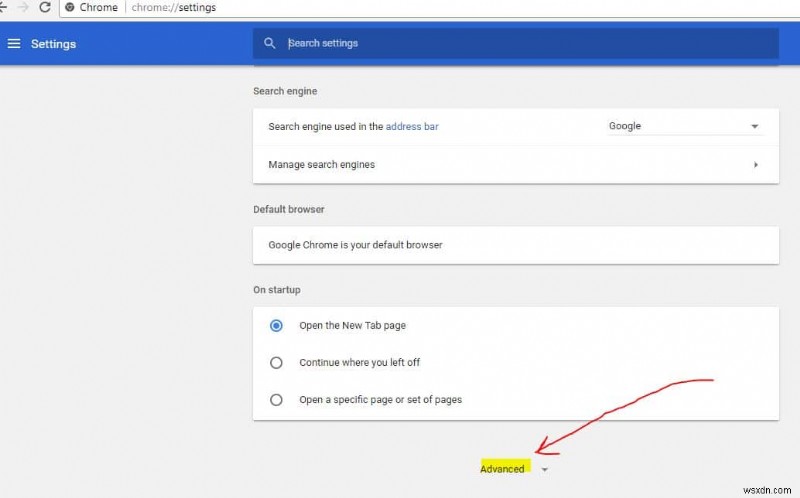Click the Default browser section heading

point(289,210)
